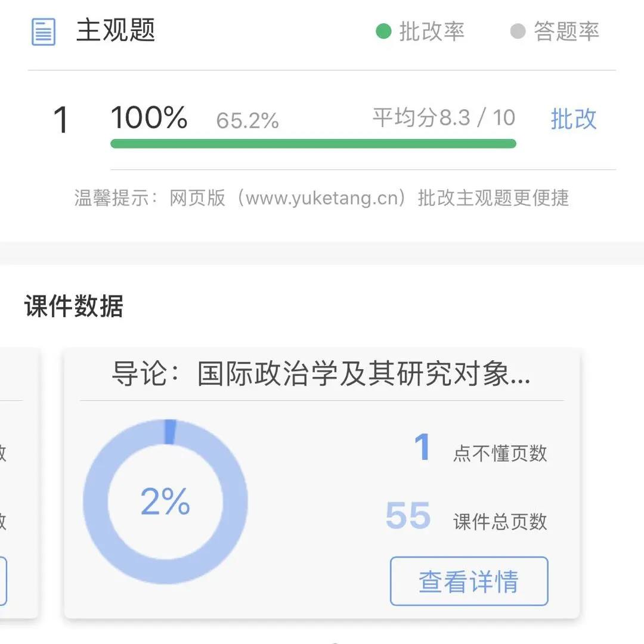Viewport: 644px width, 644px height.
Task: Click the dark blue donut chart segment
Action: point(170,431)
